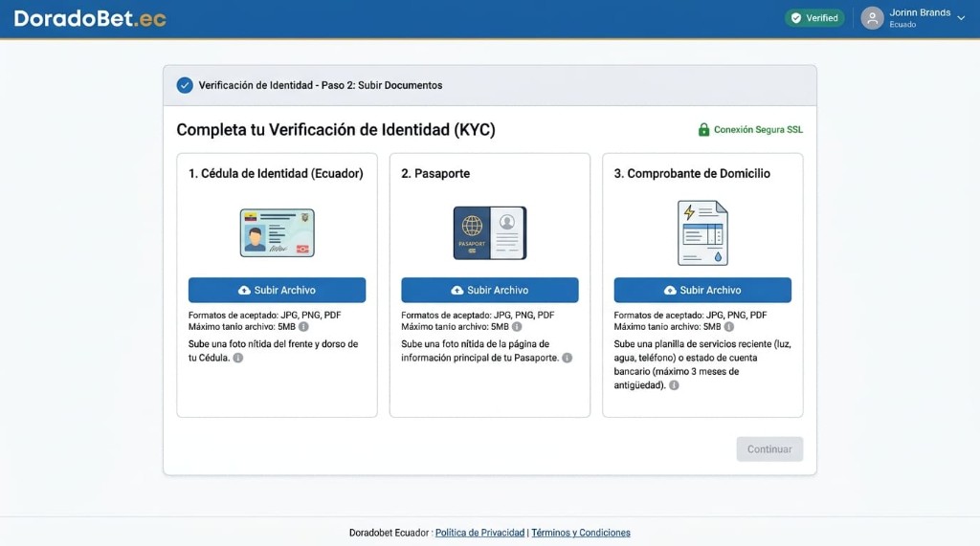Click the Verified badge in header

click(x=814, y=18)
